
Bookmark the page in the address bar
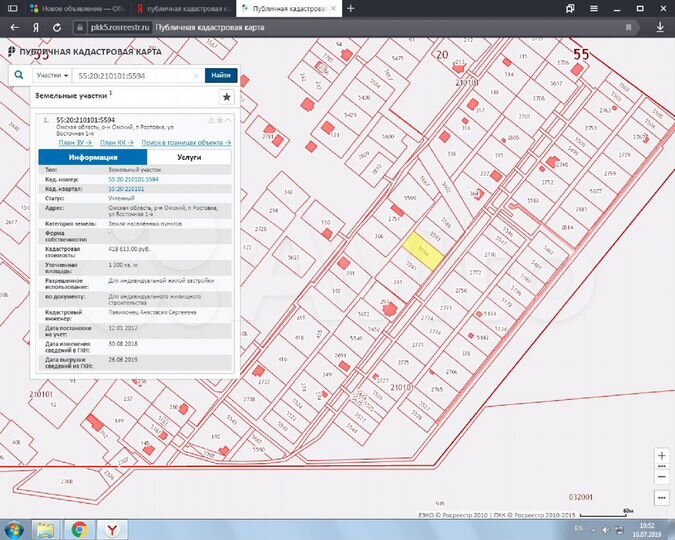click(x=629, y=28)
